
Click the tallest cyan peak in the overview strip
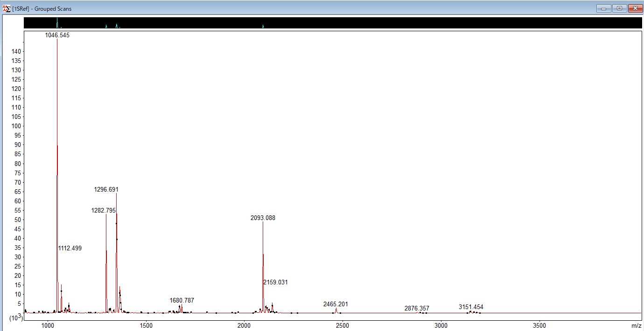[57, 22]
